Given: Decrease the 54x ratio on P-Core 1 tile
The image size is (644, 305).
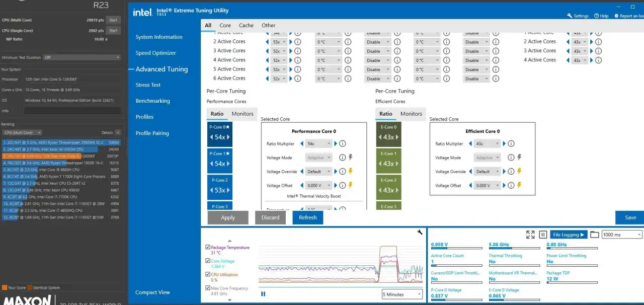Looking at the screenshot, I should pos(212,164).
